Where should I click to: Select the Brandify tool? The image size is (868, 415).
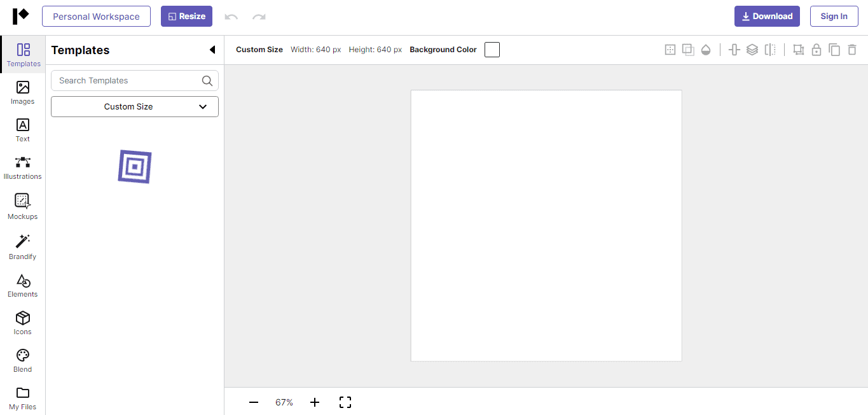22,246
